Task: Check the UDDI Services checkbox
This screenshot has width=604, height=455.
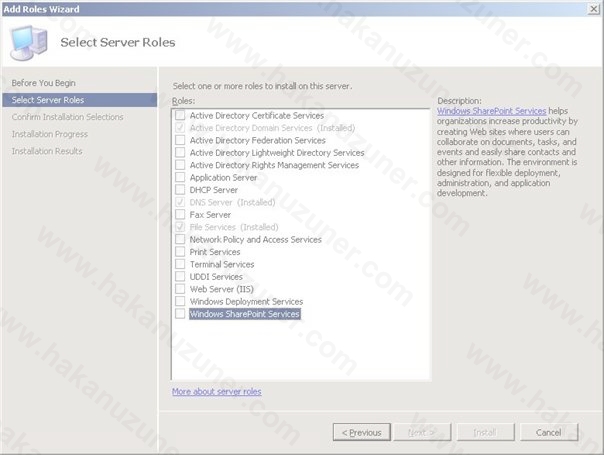Action: [x=180, y=276]
